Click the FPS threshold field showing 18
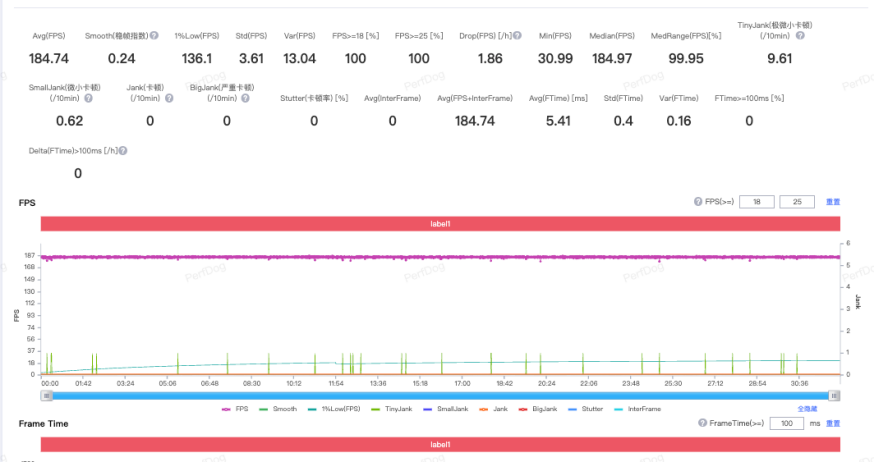874x462 pixels. point(756,202)
